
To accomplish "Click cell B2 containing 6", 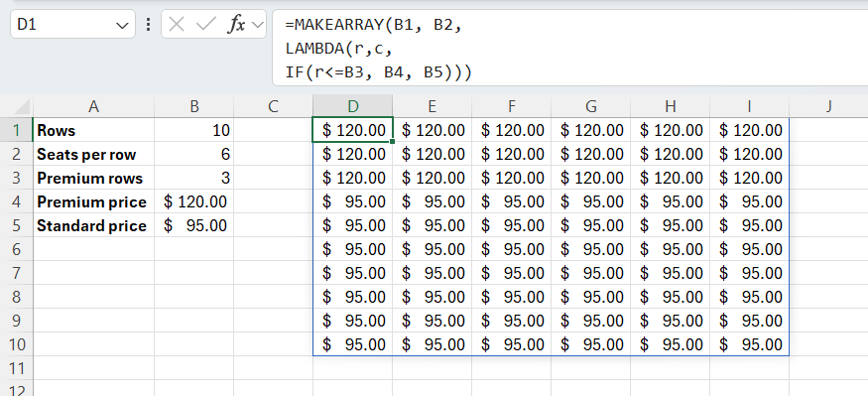I will (x=193, y=154).
